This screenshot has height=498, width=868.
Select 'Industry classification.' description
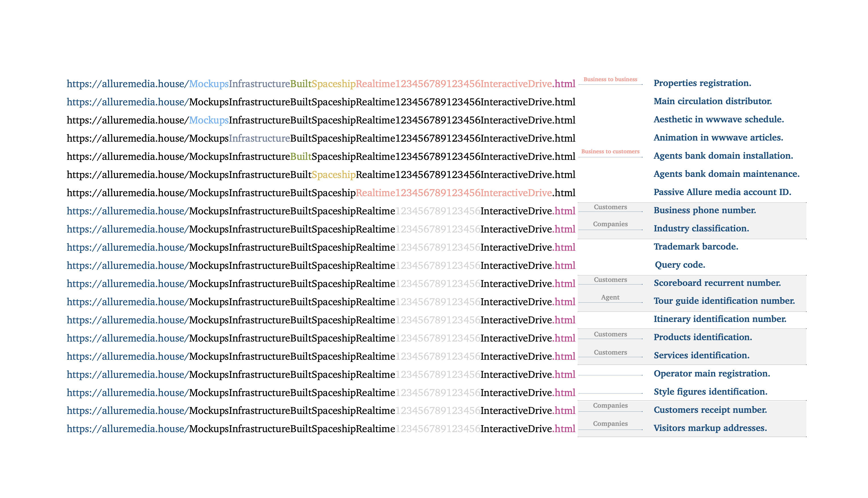tap(701, 229)
